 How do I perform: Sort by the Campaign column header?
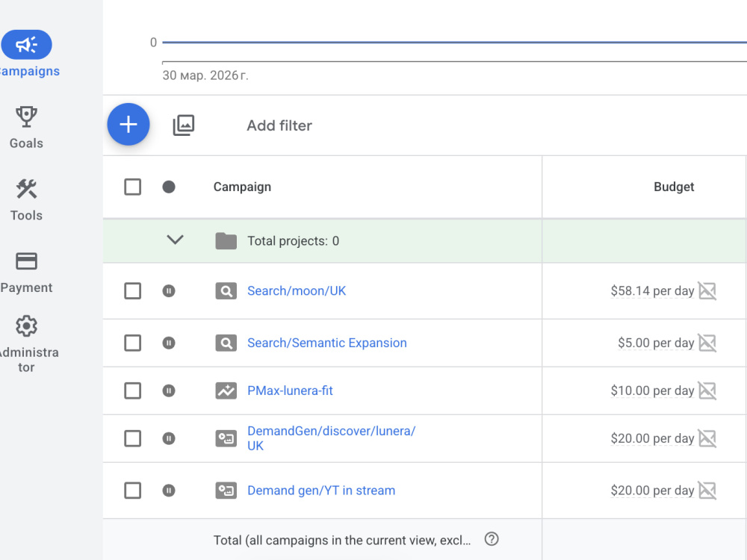click(242, 187)
